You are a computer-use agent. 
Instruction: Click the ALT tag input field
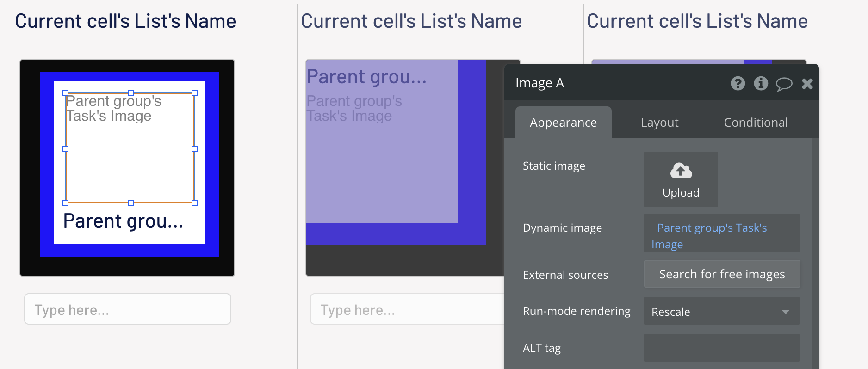point(721,348)
